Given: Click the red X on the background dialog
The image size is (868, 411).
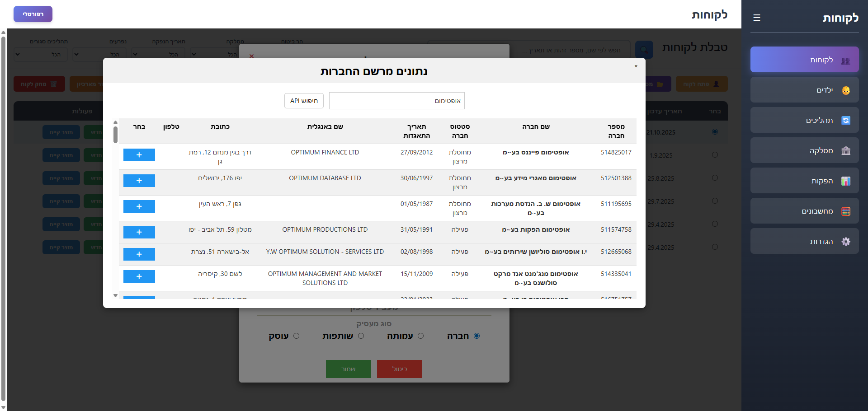Looking at the screenshot, I should 252,56.
